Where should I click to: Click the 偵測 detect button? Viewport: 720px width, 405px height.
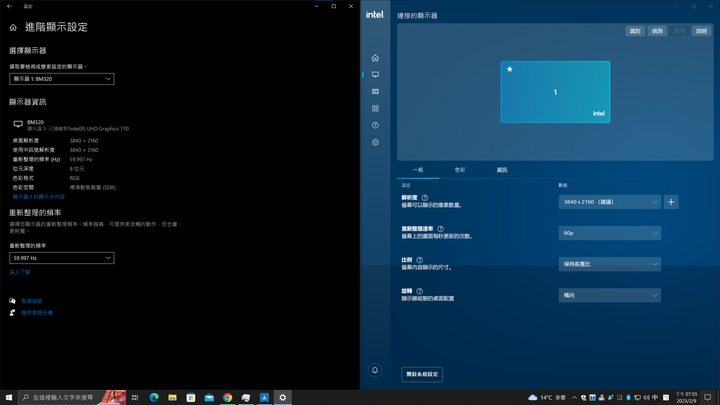tap(657, 31)
